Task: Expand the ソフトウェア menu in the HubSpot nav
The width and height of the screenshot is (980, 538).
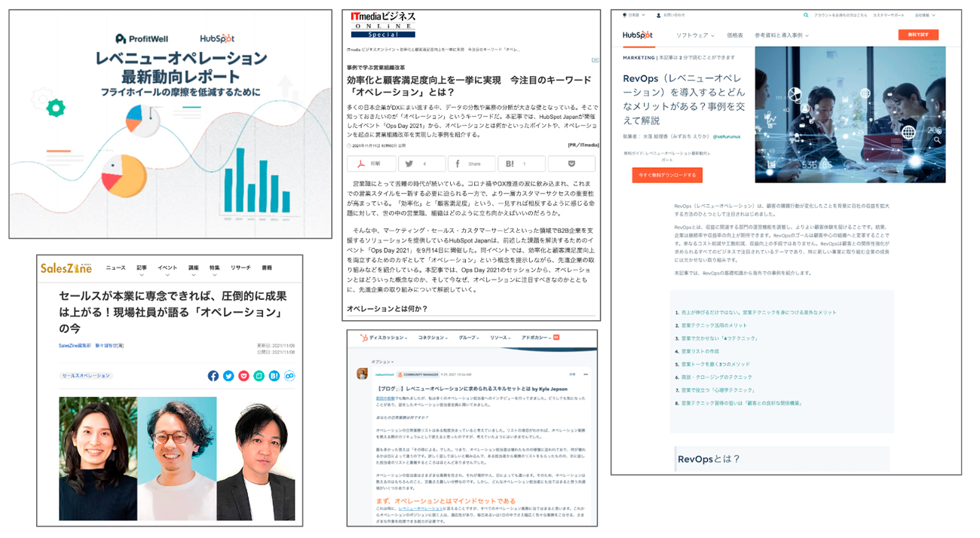Action: point(694,35)
